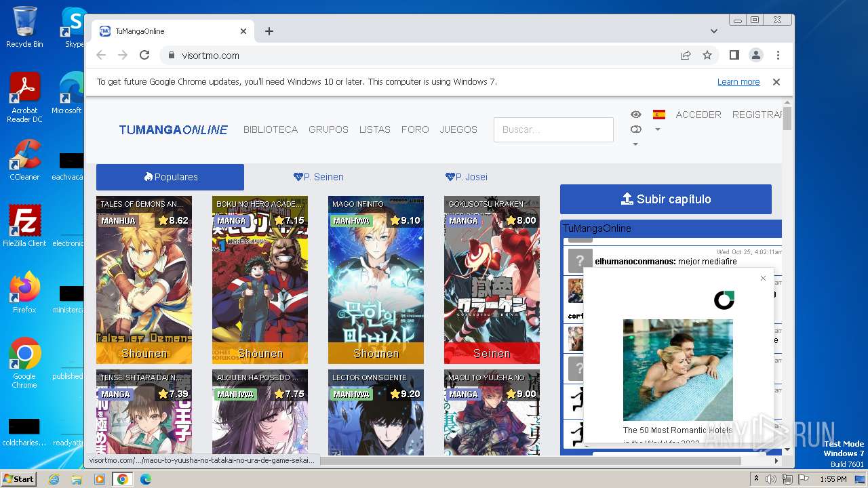Screen dimensions: 868x488
Task: Close the hotel ad popup
Action: pos(763,279)
